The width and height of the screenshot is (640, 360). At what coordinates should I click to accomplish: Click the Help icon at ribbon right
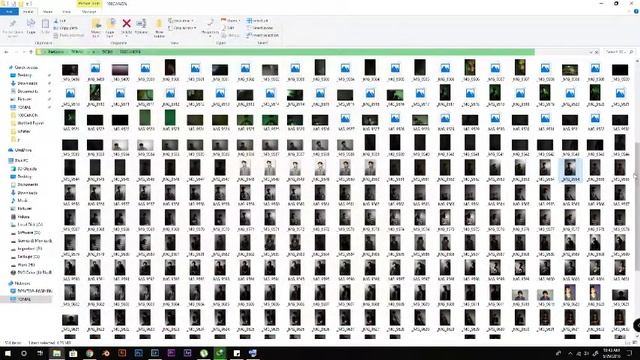coord(636,12)
